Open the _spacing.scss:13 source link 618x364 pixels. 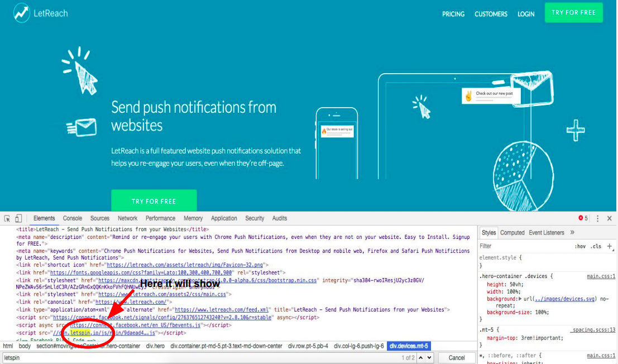tap(592, 330)
